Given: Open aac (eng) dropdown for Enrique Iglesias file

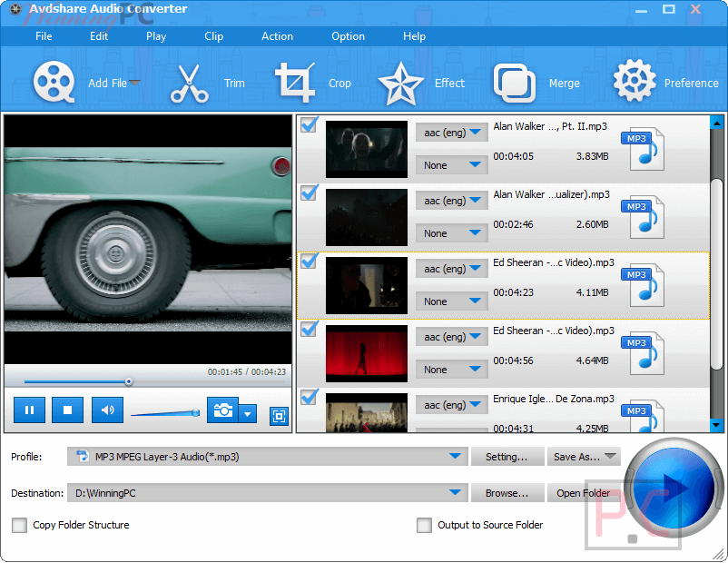Looking at the screenshot, I should [452, 405].
